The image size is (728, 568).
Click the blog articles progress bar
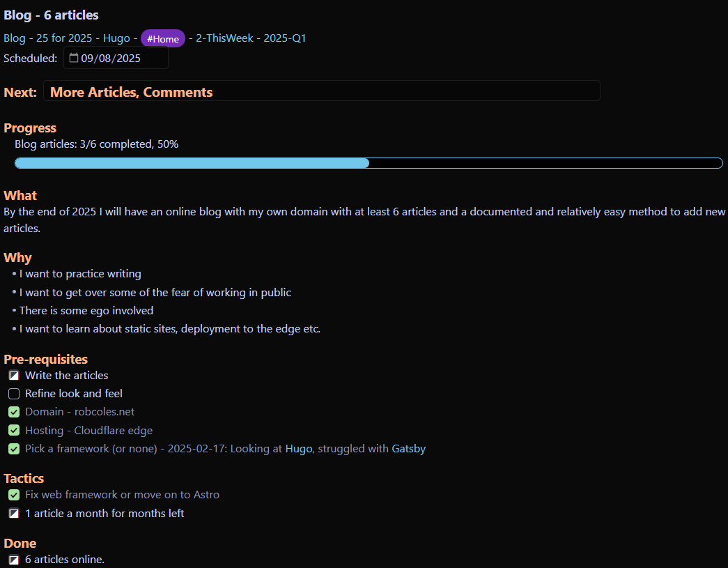click(369, 163)
